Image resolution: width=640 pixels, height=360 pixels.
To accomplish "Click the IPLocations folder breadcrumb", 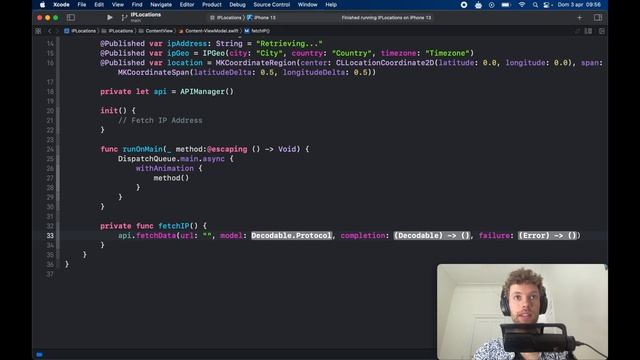I will tap(118, 31).
